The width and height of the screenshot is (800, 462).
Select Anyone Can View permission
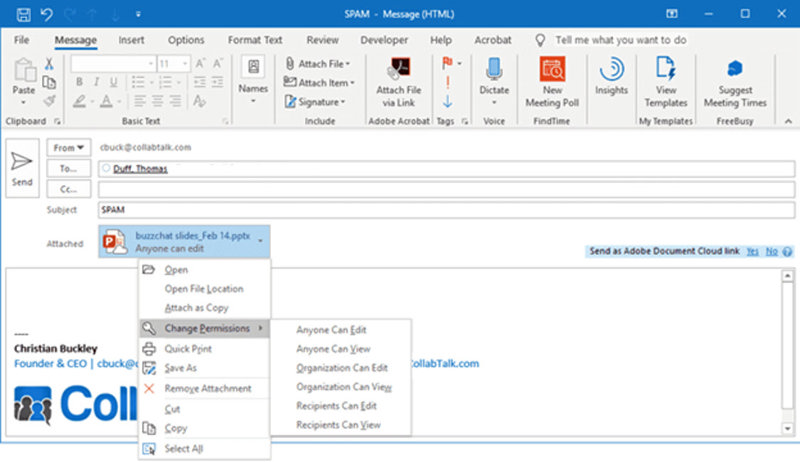(x=333, y=349)
